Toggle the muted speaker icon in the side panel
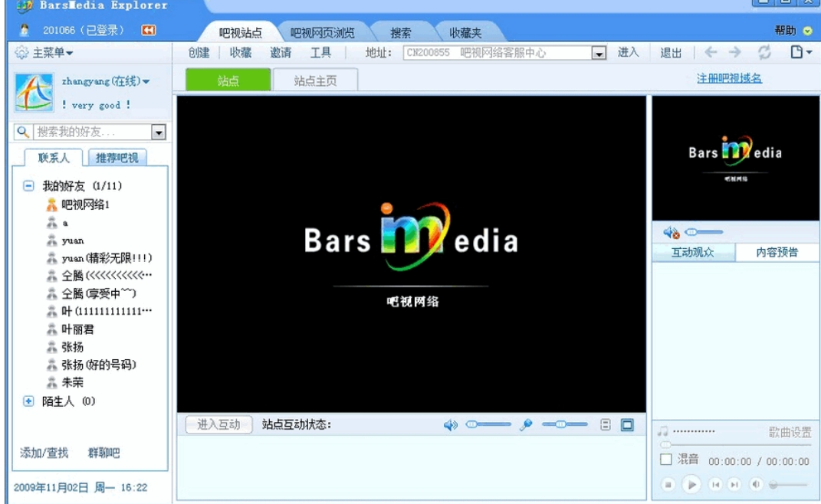The width and height of the screenshot is (821, 504). click(x=671, y=232)
